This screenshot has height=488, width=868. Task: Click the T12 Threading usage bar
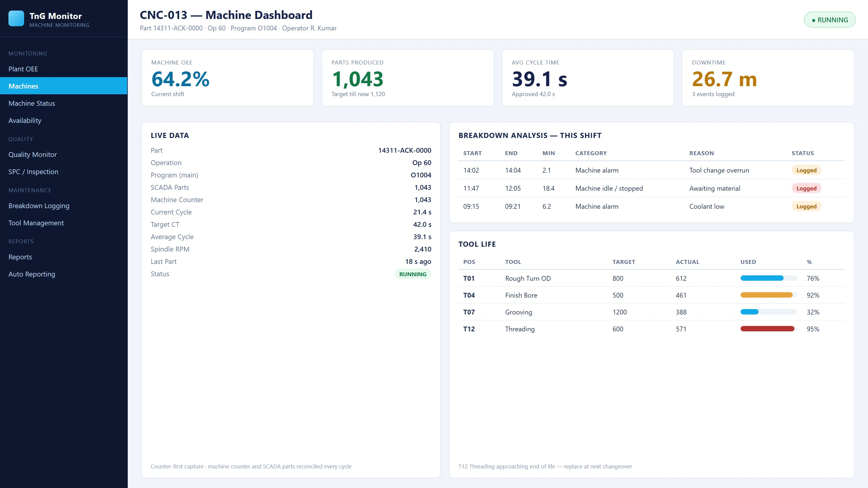769,329
